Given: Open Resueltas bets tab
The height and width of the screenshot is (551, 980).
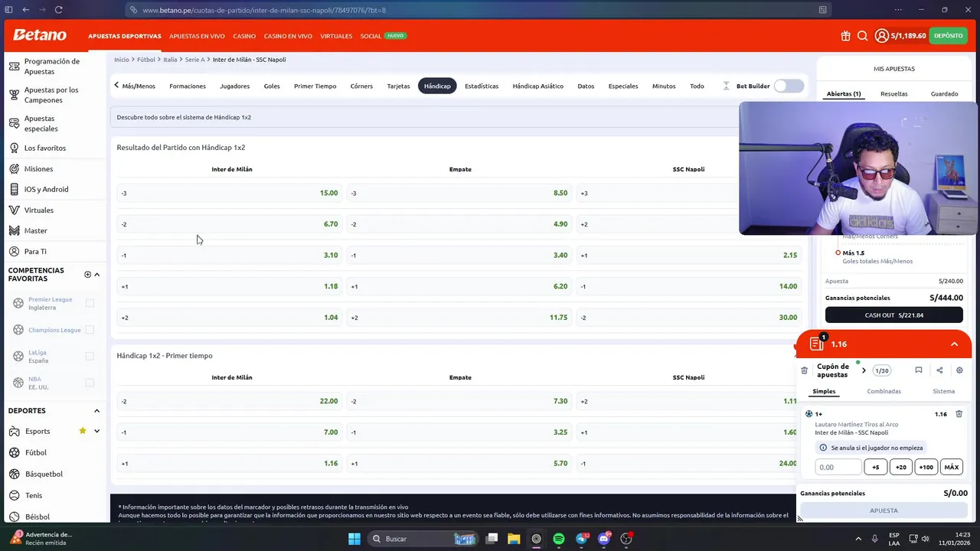Looking at the screenshot, I should [893, 93].
